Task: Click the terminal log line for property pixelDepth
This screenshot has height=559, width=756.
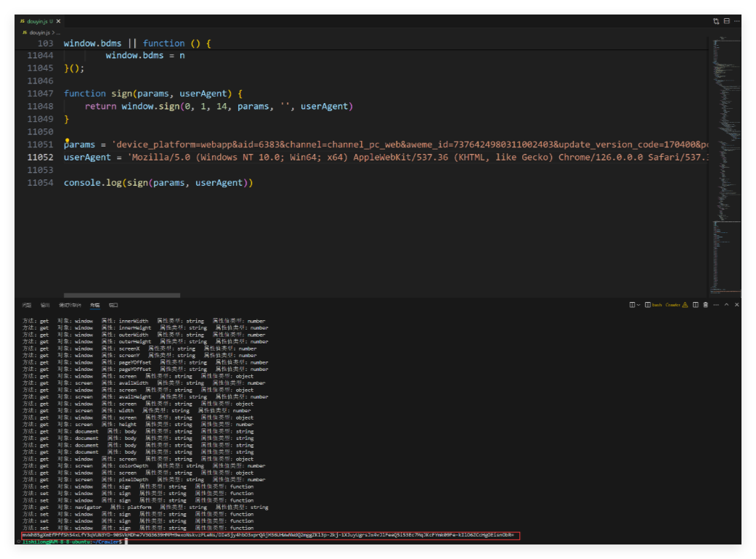Action: pos(144,479)
